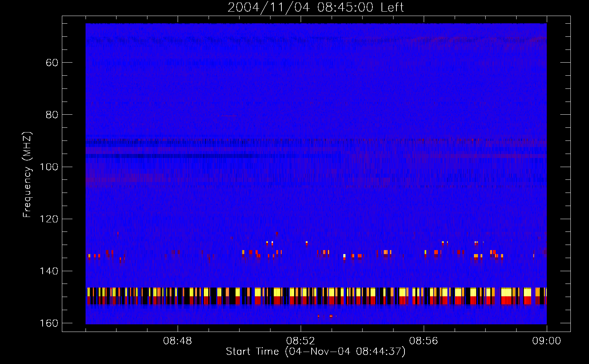
Task: Click the 60 frequency tick label
Action: [52, 63]
